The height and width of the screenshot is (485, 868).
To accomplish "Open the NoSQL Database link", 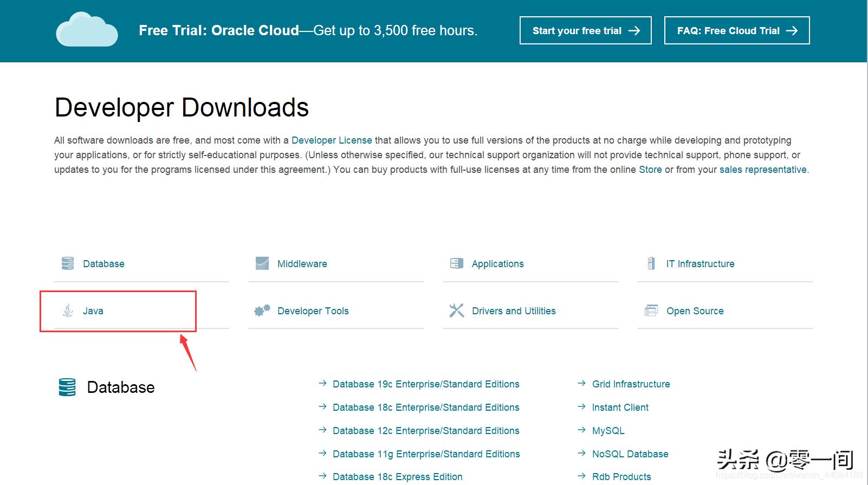I will click(630, 454).
